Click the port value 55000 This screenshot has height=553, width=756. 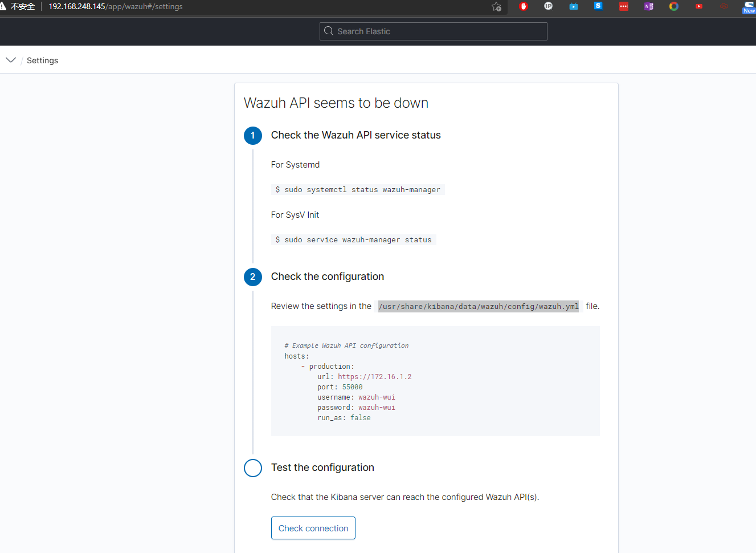coord(352,387)
